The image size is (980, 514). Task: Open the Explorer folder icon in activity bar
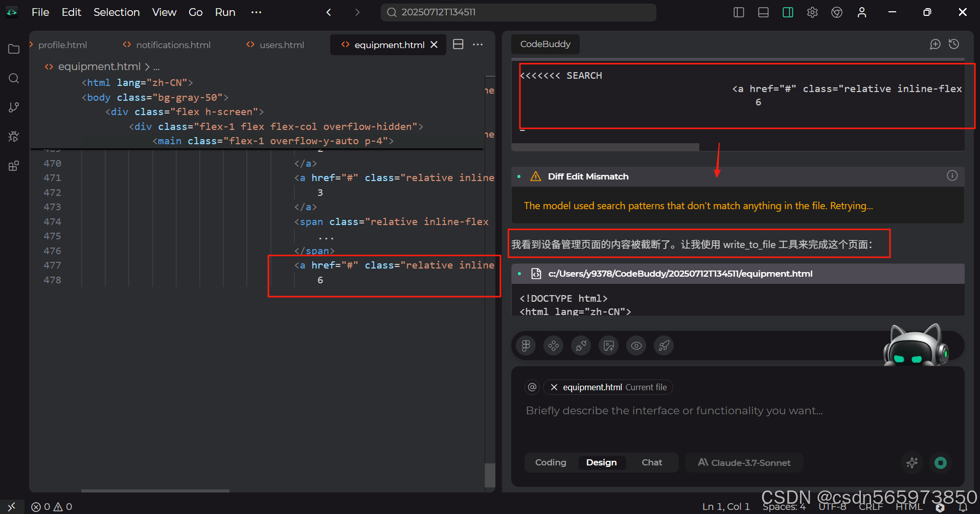click(x=14, y=49)
